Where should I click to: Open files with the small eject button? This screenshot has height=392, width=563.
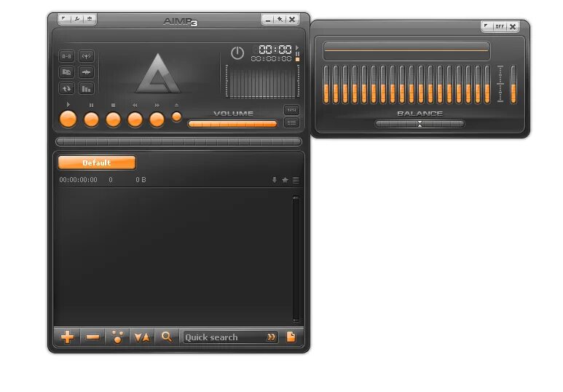[x=176, y=117]
